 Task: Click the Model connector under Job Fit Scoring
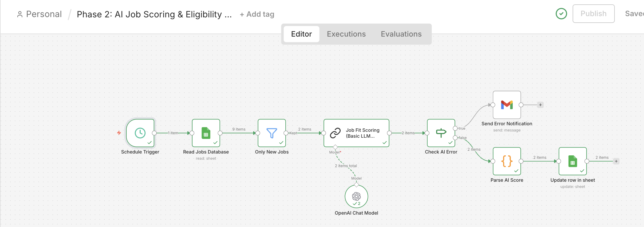(x=335, y=147)
